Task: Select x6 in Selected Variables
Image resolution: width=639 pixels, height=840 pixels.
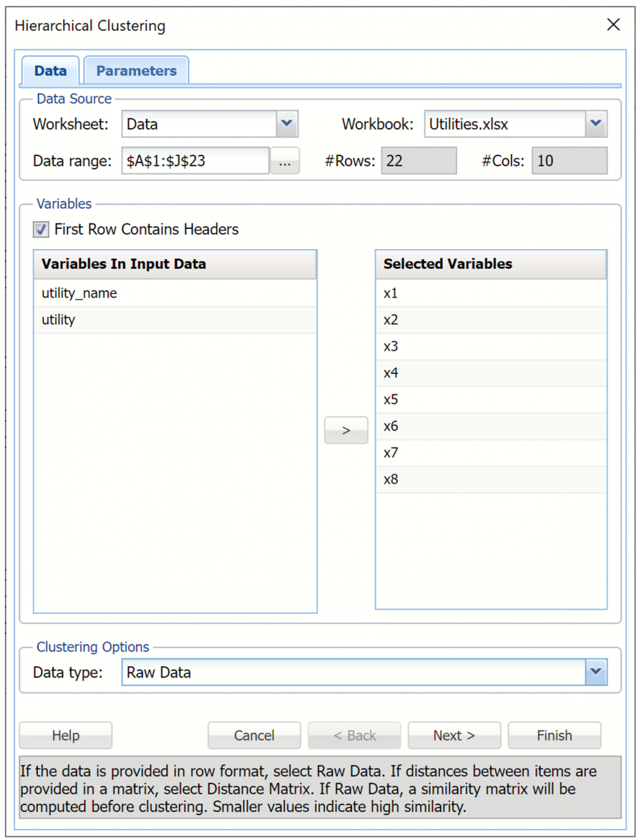Action: coord(491,426)
